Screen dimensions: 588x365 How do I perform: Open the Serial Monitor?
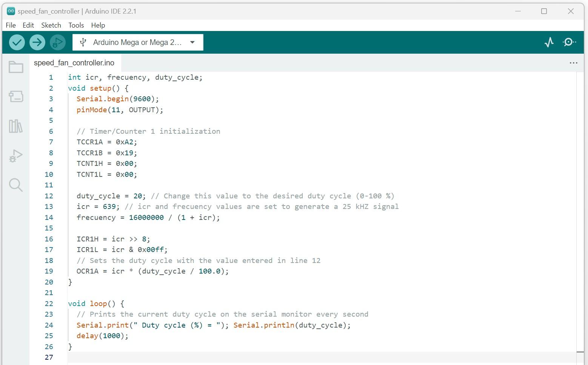click(569, 42)
